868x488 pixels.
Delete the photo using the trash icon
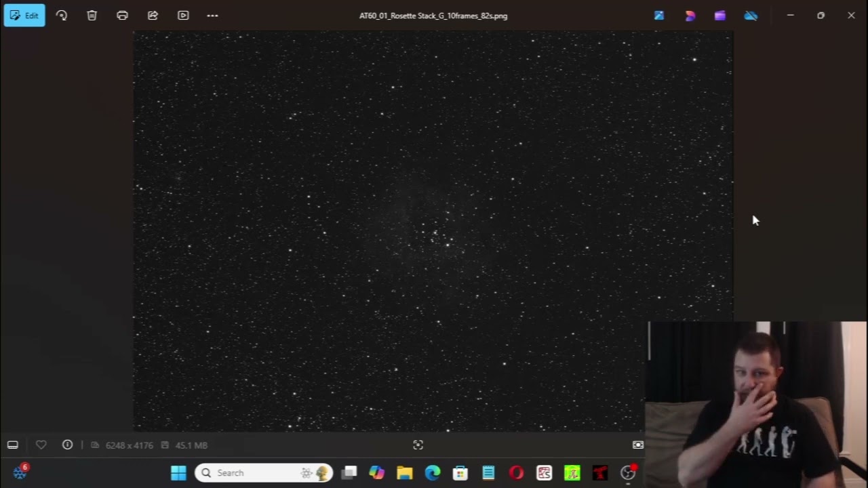92,16
